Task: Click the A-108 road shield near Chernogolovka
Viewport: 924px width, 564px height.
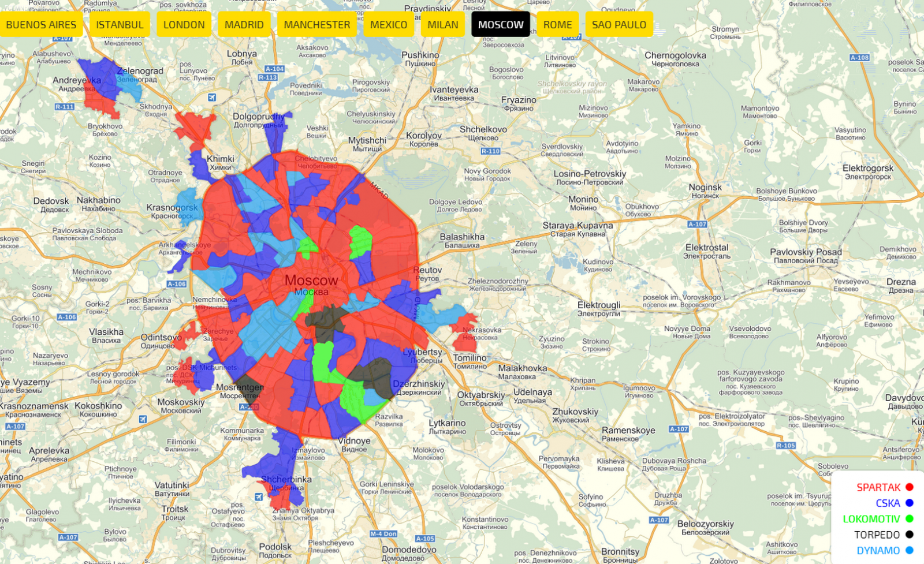Action: point(859,58)
